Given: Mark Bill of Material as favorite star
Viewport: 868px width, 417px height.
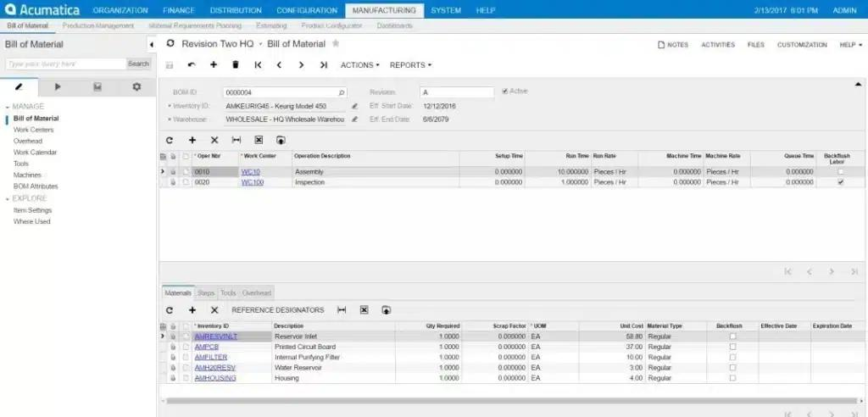Looking at the screenshot, I should tap(336, 43).
